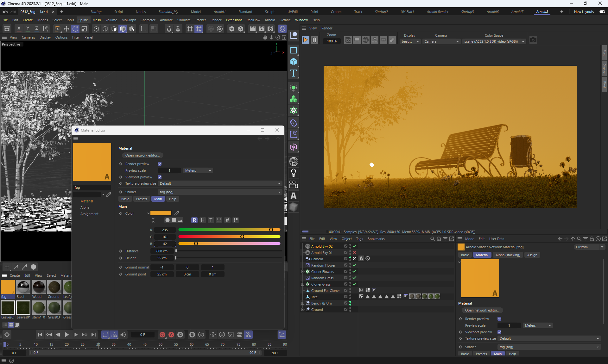Uncheck Render preview in the Material Editor

[160, 164]
